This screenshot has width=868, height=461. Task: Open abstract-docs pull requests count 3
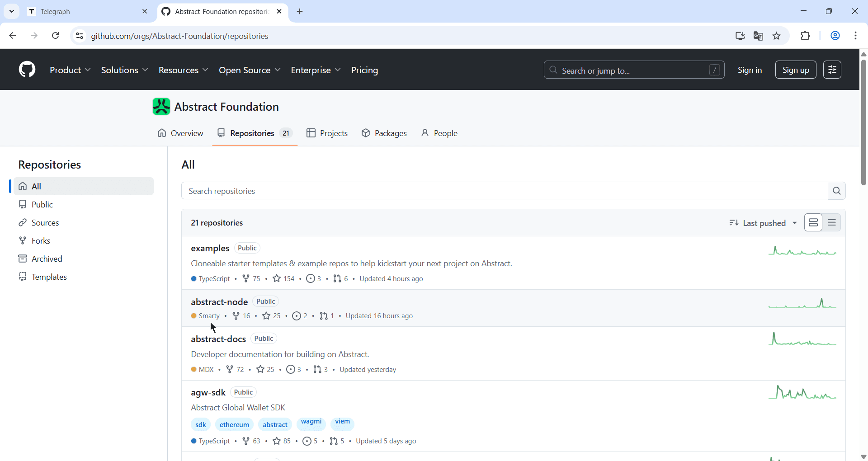click(x=321, y=370)
